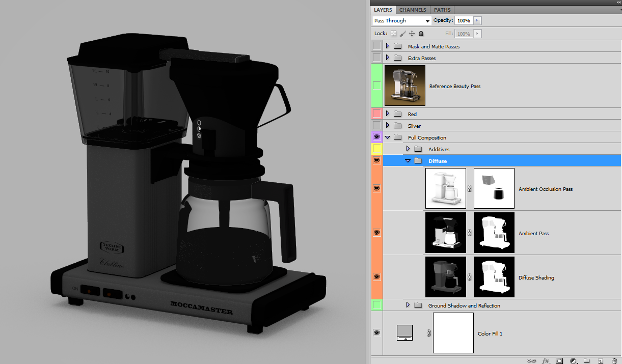The image size is (622, 364).
Task: Open the Pass Through blend mode dropdown
Action: tap(402, 21)
